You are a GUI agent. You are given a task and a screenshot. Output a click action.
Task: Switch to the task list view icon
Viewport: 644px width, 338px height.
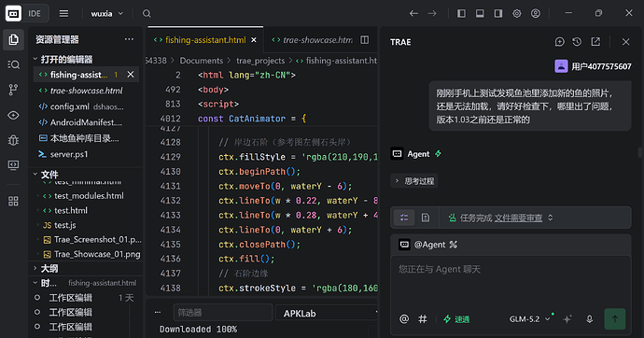tap(404, 218)
